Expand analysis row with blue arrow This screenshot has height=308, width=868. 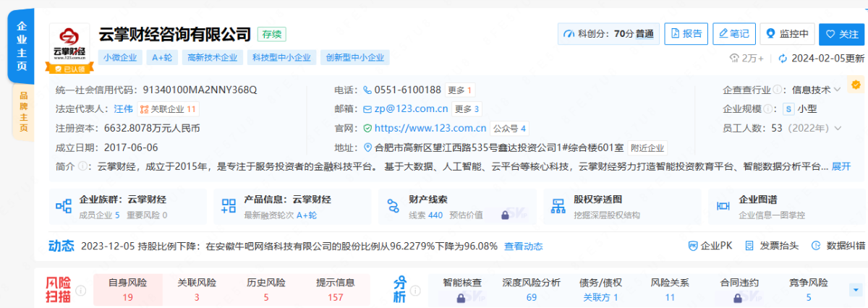pyautogui.click(x=855, y=290)
